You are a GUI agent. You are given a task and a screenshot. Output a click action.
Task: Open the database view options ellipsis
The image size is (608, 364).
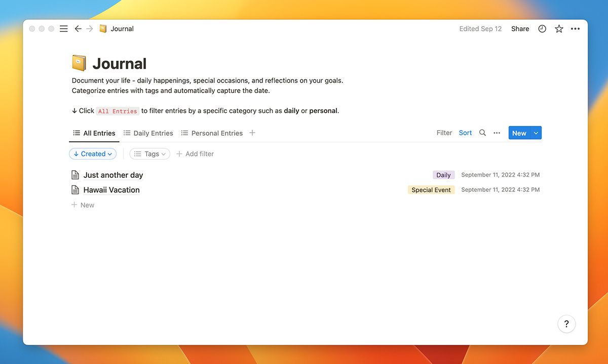[x=497, y=133]
